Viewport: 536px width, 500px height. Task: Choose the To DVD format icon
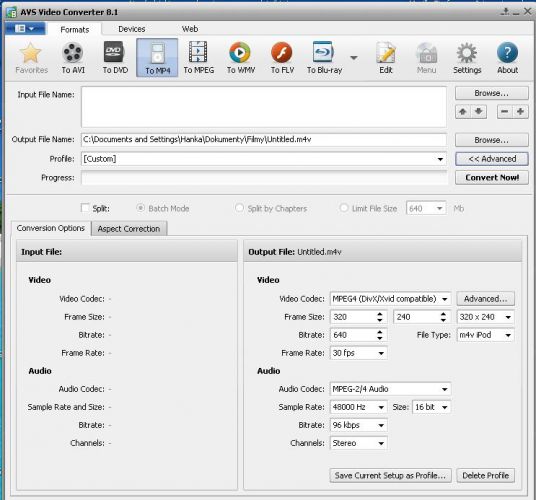pyautogui.click(x=115, y=58)
